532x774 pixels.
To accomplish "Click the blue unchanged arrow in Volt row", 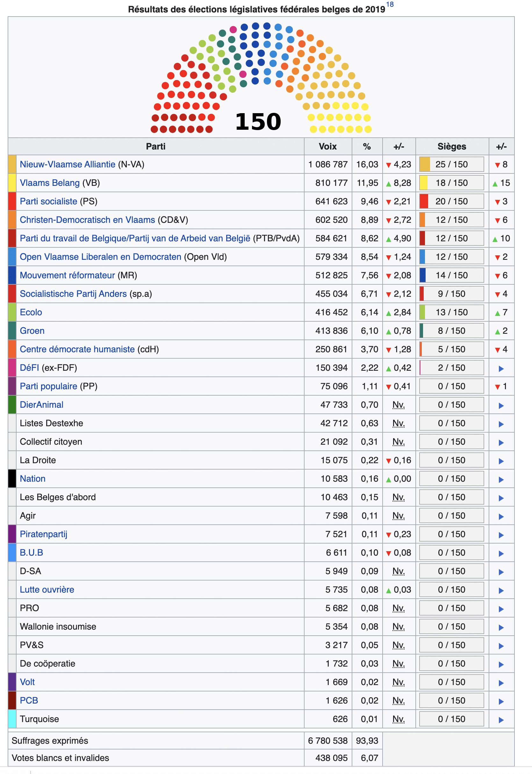I will 501,683.
